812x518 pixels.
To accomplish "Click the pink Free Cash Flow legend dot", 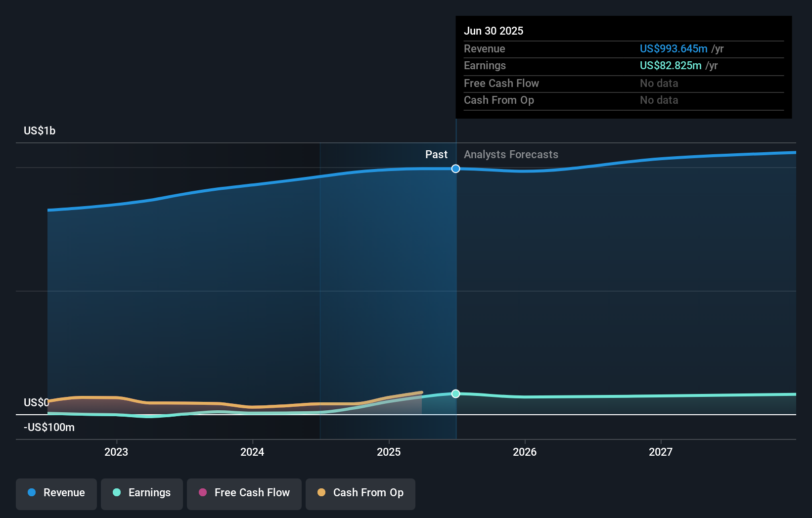I will 203,492.
